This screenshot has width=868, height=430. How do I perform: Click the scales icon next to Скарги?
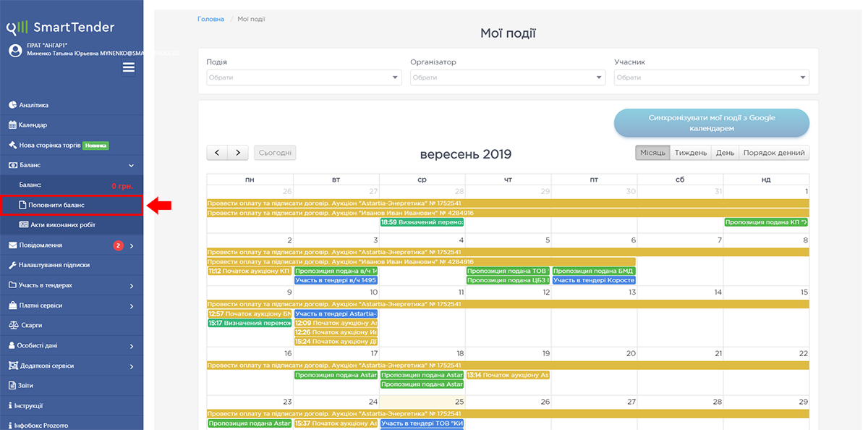tap(12, 326)
